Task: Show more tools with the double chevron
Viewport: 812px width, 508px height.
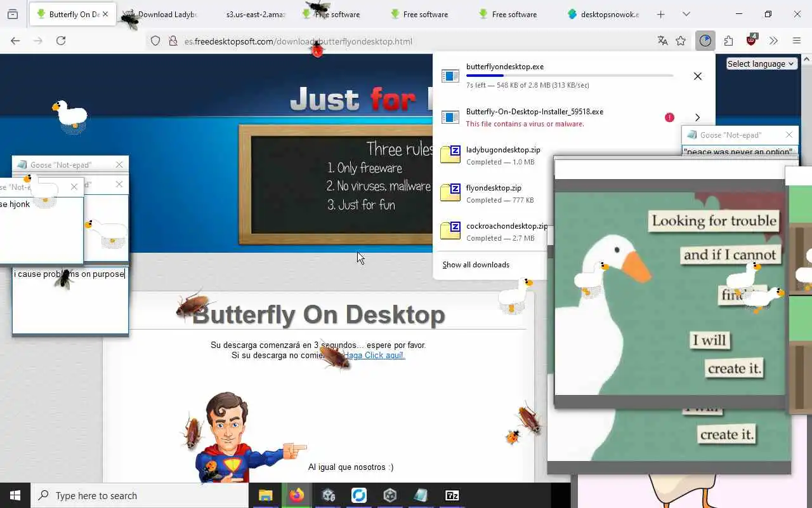Action: click(x=773, y=41)
